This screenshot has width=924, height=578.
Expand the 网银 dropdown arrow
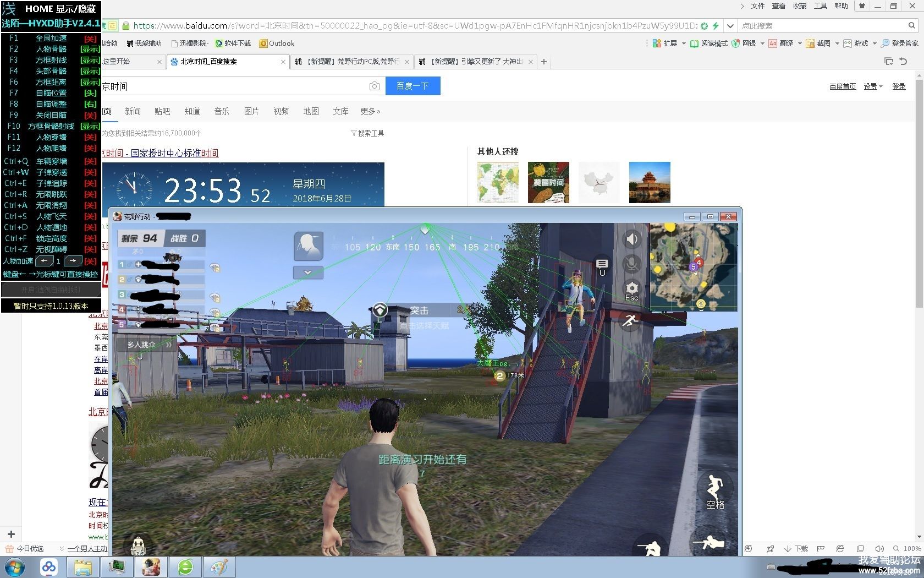(x=762, y=43)
